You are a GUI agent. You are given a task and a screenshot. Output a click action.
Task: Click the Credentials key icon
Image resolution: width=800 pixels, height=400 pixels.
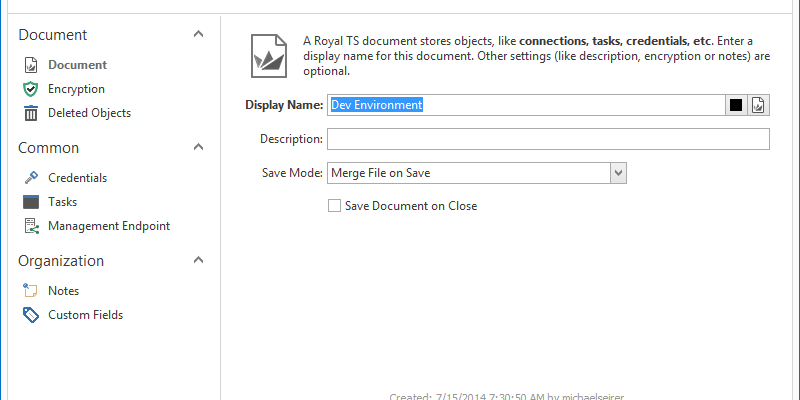(x=30, y=178)
